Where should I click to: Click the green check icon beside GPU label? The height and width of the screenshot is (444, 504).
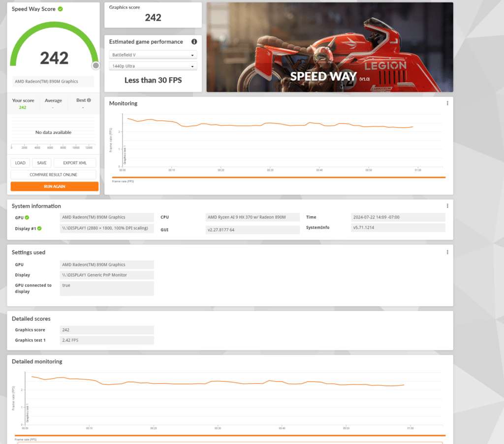click(x=27, y=218)
